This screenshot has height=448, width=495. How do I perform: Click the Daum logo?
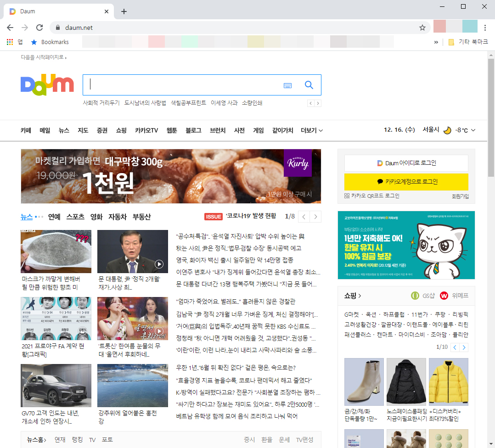(47, 84)
